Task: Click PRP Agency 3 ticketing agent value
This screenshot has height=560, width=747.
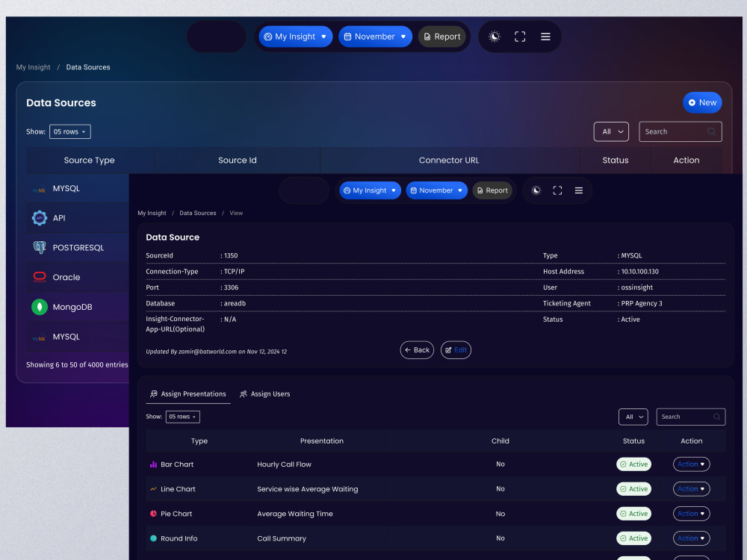Action: [641, 303]
